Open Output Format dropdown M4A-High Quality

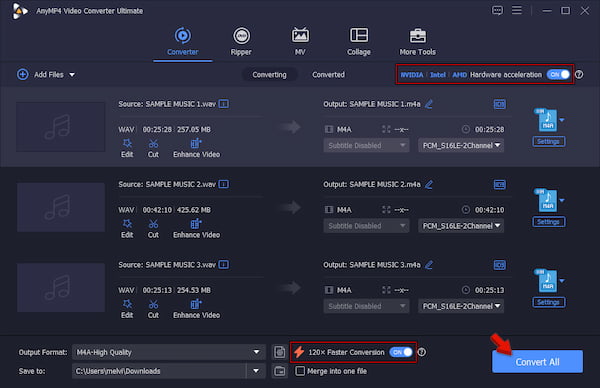[168, 352]
